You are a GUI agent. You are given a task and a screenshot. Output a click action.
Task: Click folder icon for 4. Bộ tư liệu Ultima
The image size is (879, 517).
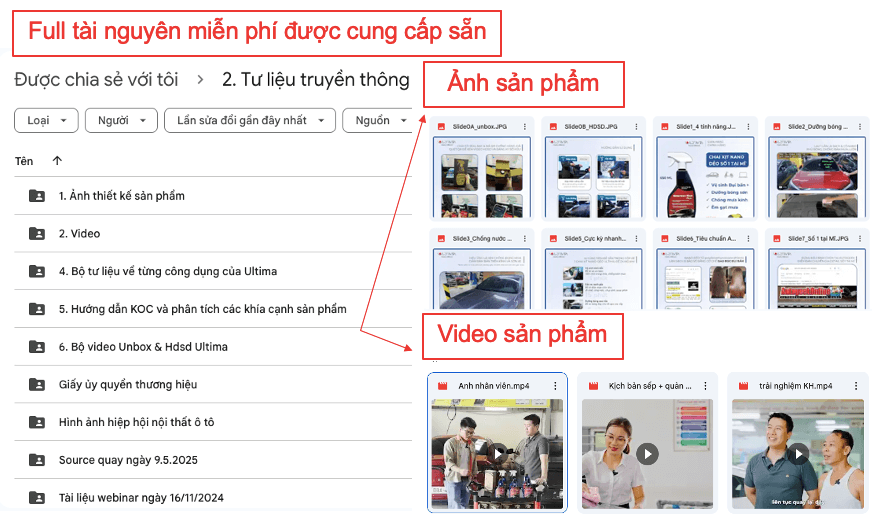click(x=37, y=271)
